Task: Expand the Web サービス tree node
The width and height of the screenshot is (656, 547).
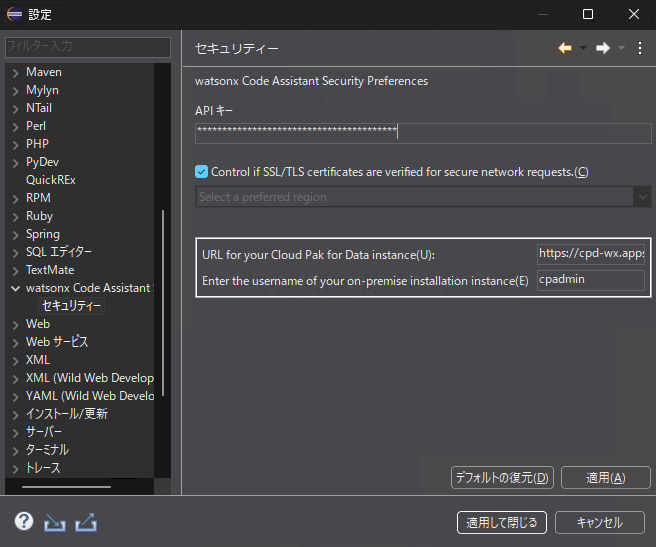Action: 15,343
